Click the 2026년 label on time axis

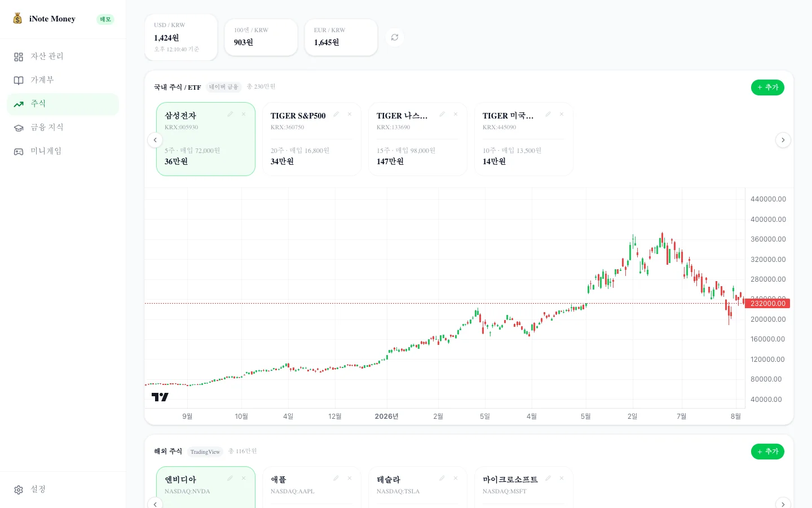pyautogui.click(x=387, y=417)
